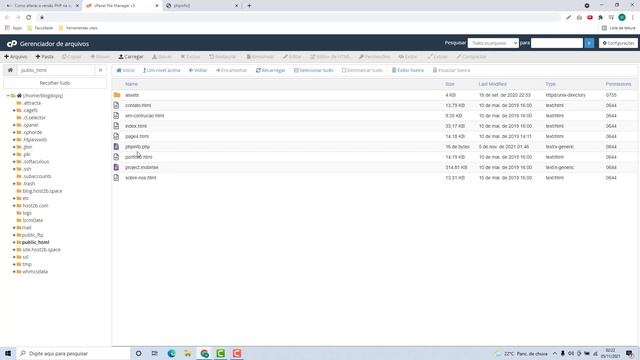Screen dimensions: 640x360
Task: Expand the public_html tree folder
Action: pos(14,242)
